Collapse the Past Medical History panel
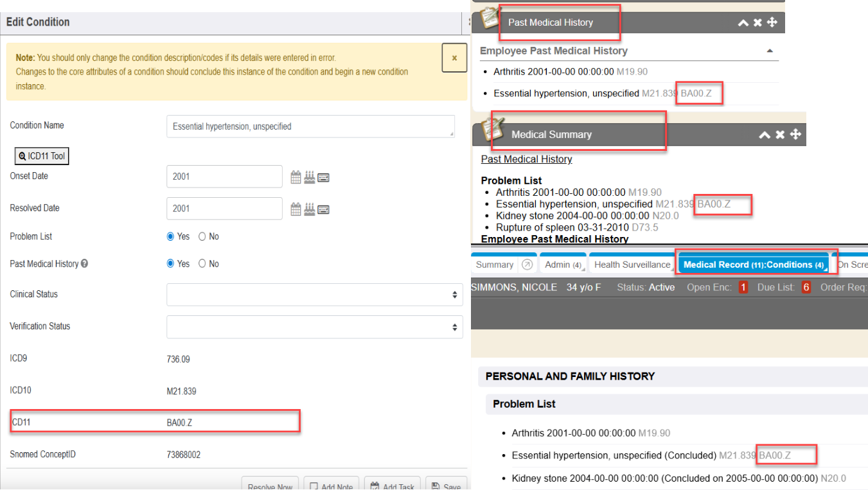Image resolution: width=868 pixels, height=490 pixels. coord(743,22)
